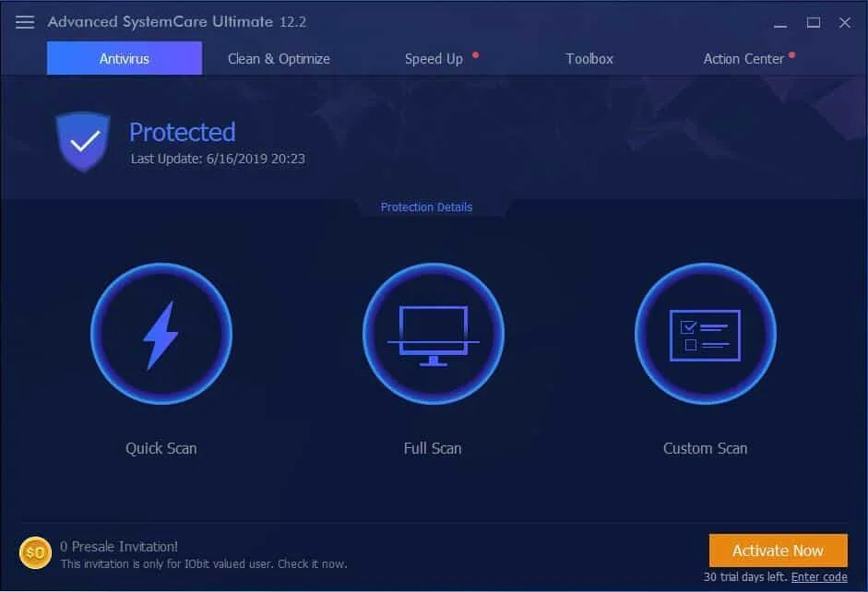Open the Action Center tab
Image resolution: width=868 pixels, height=592 pixels.
tap(743, 59)
